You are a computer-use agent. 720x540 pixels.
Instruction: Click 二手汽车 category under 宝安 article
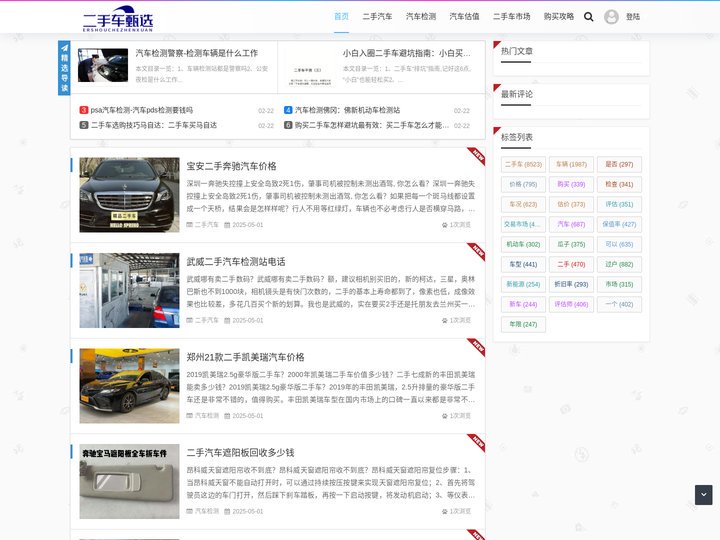[207, 225]
